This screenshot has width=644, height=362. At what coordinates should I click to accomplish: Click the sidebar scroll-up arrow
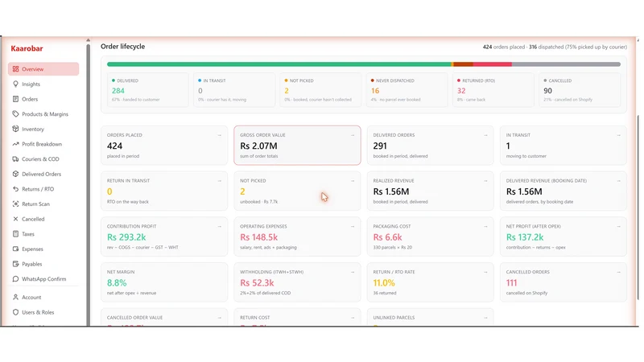pyautogui.click(x=88, y=40)
